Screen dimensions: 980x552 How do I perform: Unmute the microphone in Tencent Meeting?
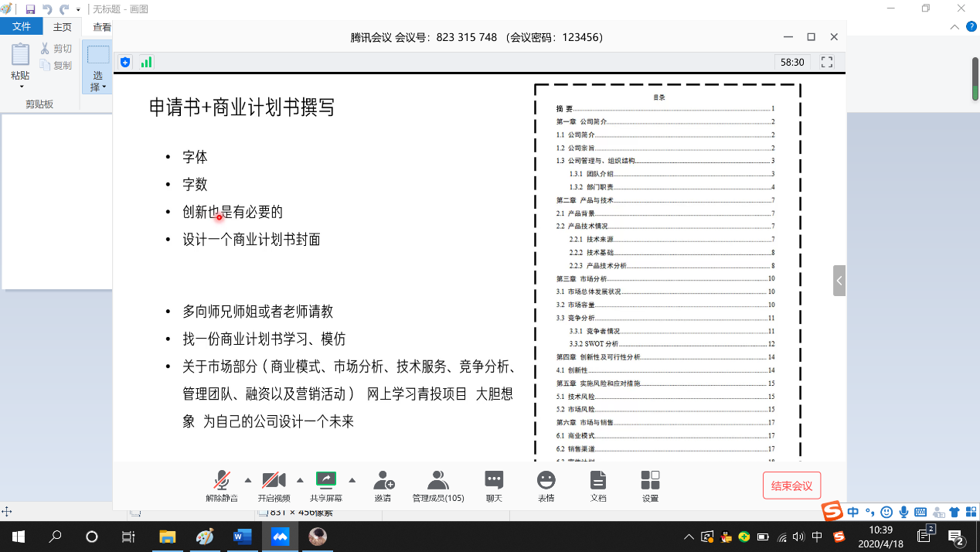pyautogui.click(x=222, y=481)
